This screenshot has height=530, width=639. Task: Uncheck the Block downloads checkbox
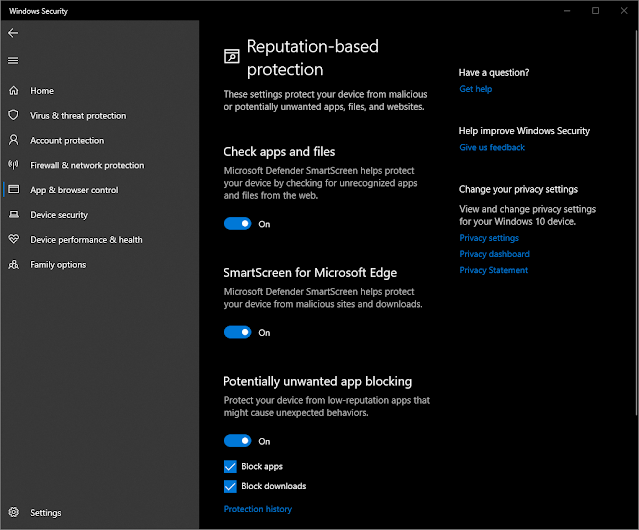(230, 486)
